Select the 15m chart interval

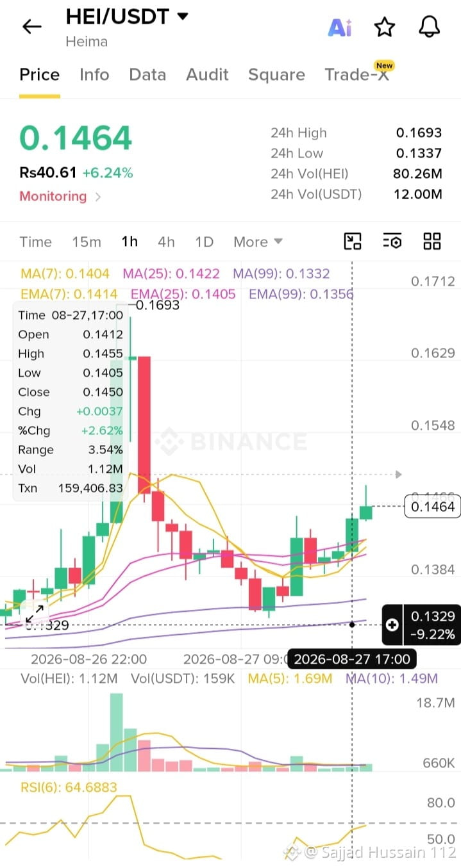(87, 242)
